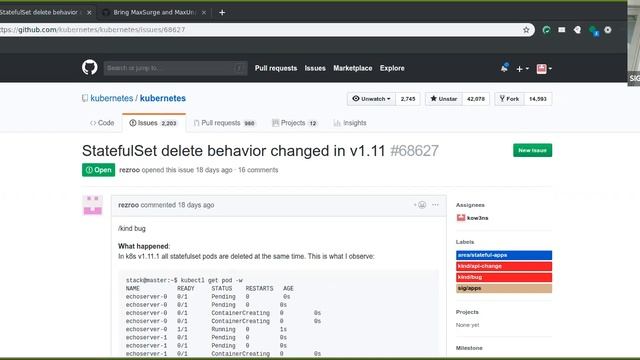The height and width of the screenshot is (360, 640).
Task: Close the StatefulSet delete behavior tab
Action: pos(89,13)
